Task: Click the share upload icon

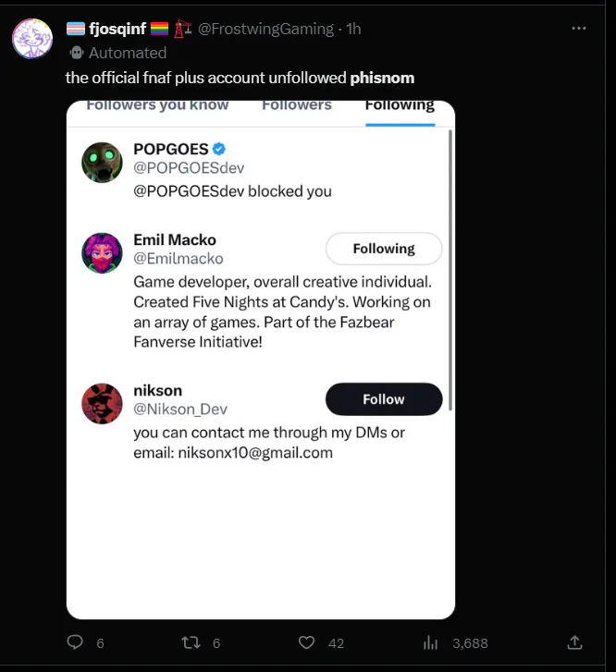Action: pyautogui.click(x=574, y=641)
